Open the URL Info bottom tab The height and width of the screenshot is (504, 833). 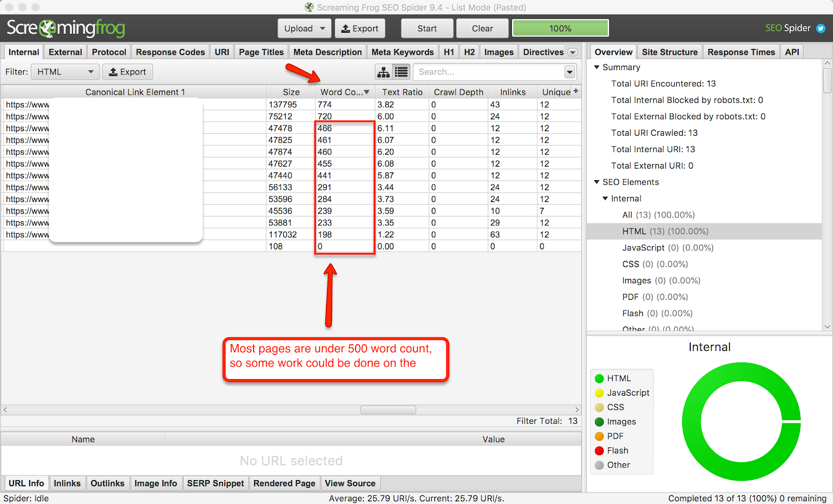(x=26, y=483)
